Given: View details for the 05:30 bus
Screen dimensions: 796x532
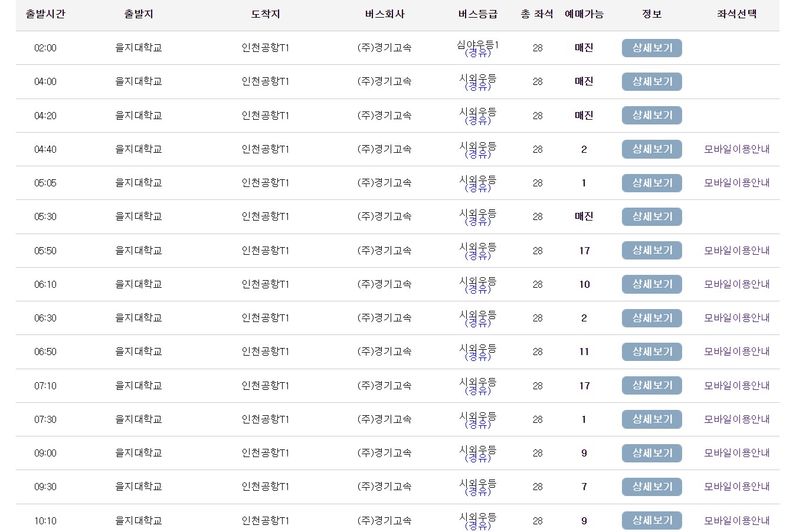Looking at the screenshot, I should [651, 216].
